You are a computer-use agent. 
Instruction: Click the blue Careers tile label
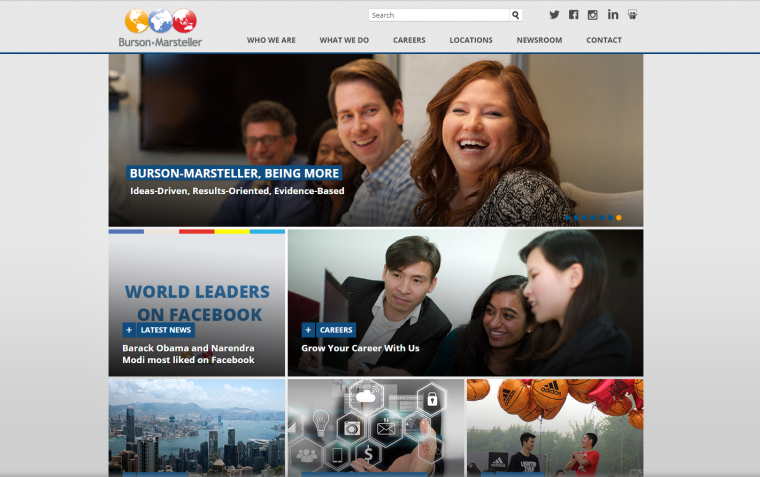click(336, 330)
